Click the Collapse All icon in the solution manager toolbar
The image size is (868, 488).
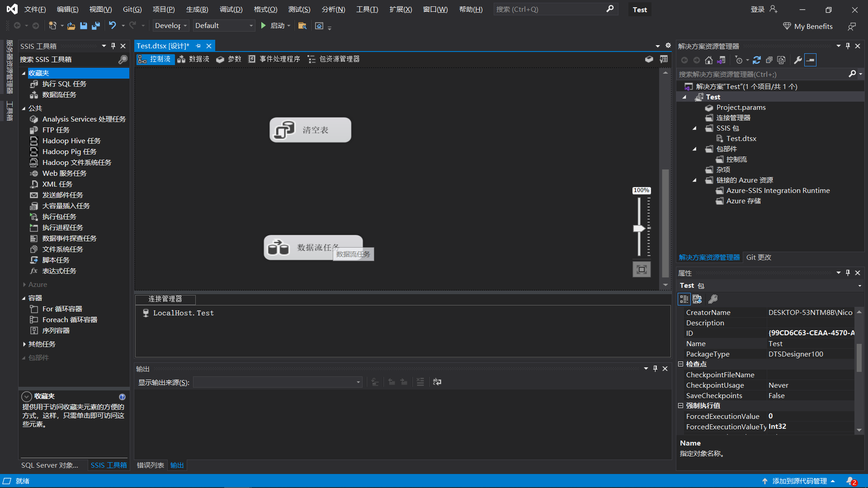(x=769, y=60)
